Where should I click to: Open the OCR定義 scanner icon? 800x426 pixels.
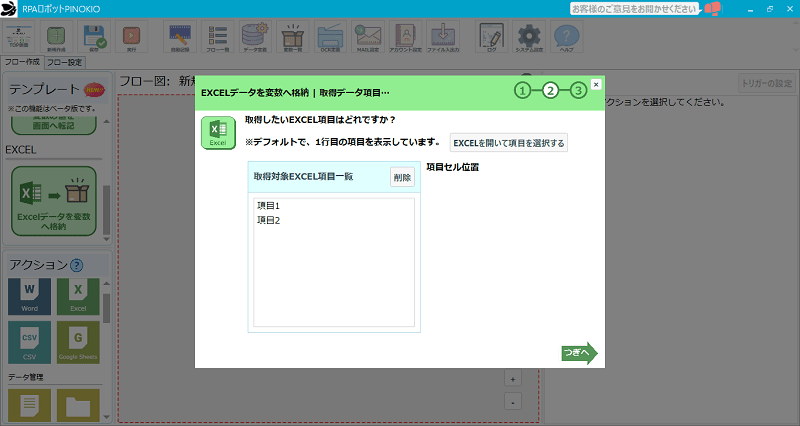[330, 37]
